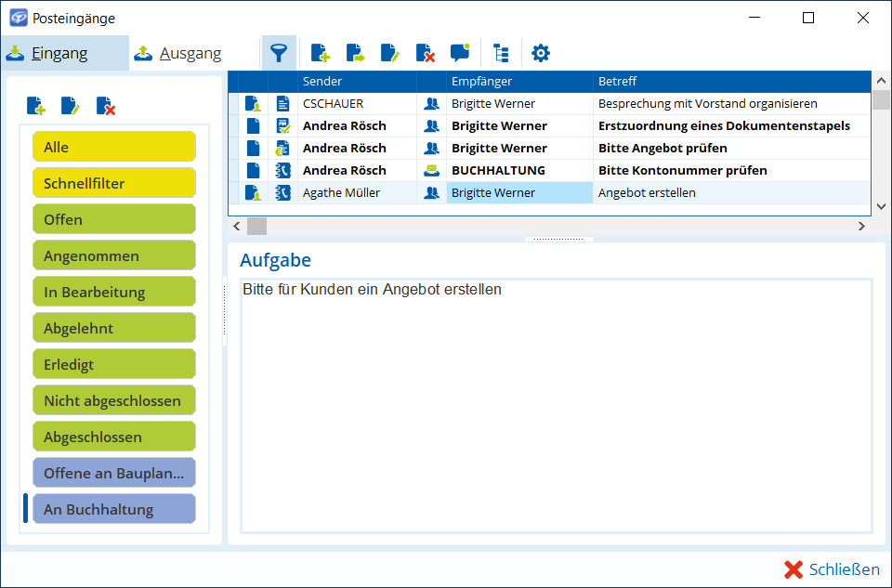Add a new filter in the sidebar panel

tap(36, 106)
